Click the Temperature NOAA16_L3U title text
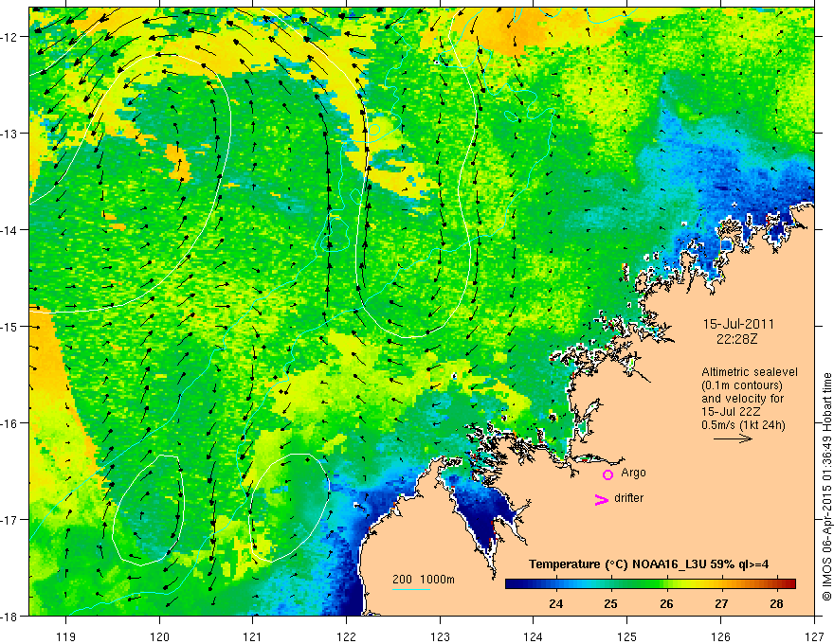834x644 pixels. tap(648, 564)
